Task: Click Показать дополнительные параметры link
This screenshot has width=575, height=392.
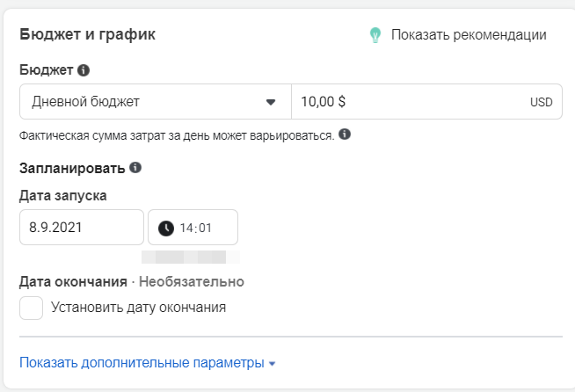Action: pyautogui.click(x=141, y=362)
